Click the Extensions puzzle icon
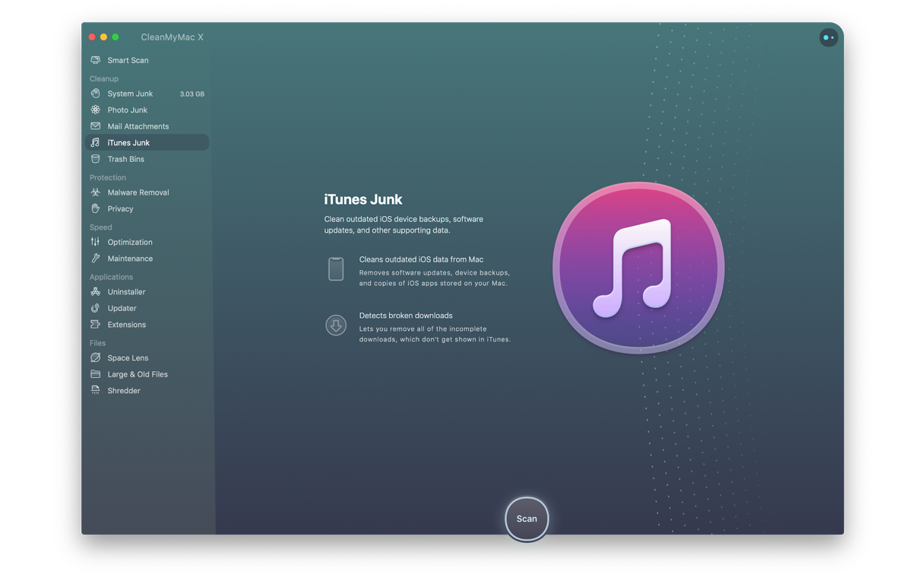The image size is (924, 578). (95, 325)
